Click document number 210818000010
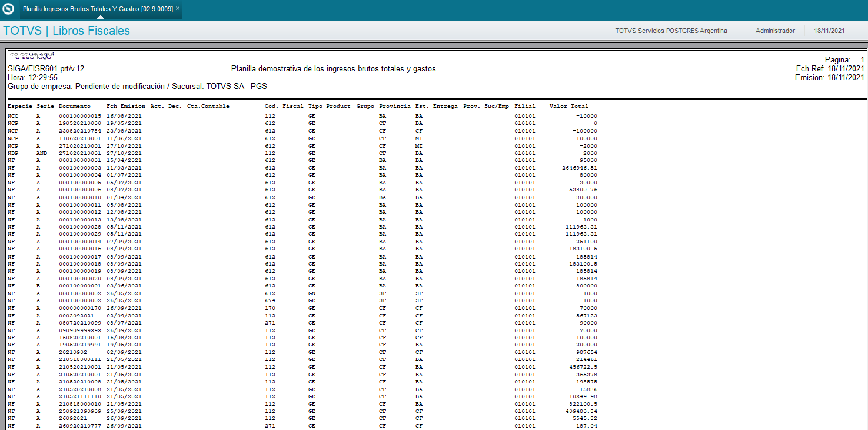 80,404
